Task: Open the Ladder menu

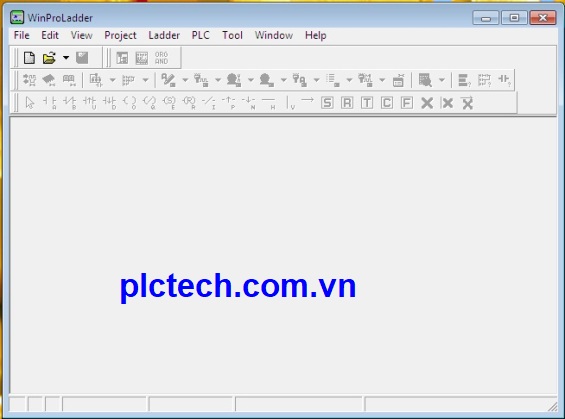Action: pos(164,35)
